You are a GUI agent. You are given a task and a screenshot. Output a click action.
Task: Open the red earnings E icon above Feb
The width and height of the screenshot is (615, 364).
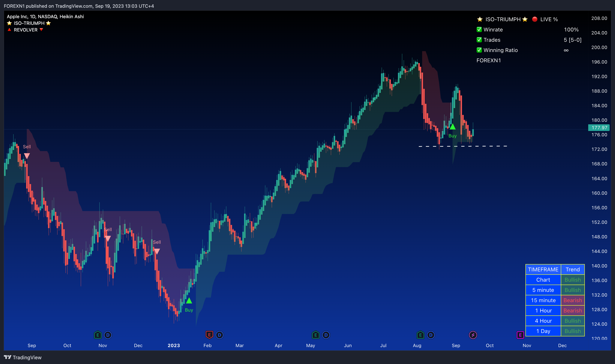209,335
